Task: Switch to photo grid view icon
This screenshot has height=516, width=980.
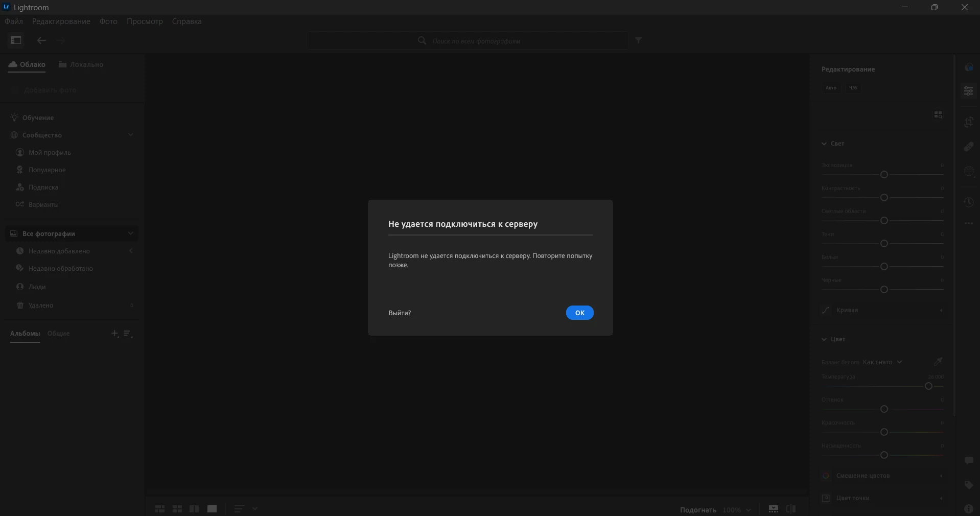Action: click(x=160, y=509)
